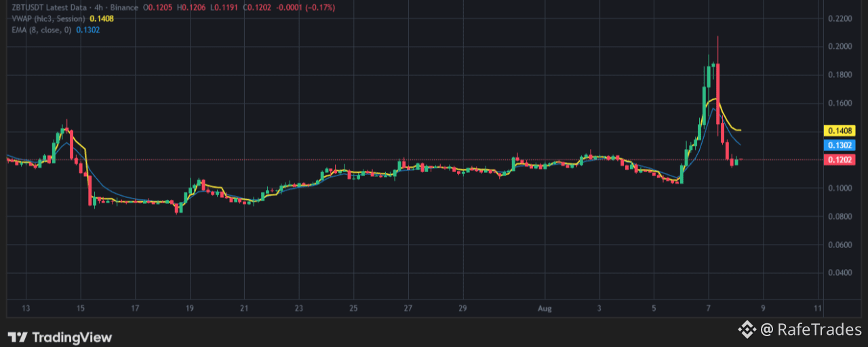Screen dimensions: 868x347
Task: Click date label 23 on time axis
Action: click(x=298, y=308)
